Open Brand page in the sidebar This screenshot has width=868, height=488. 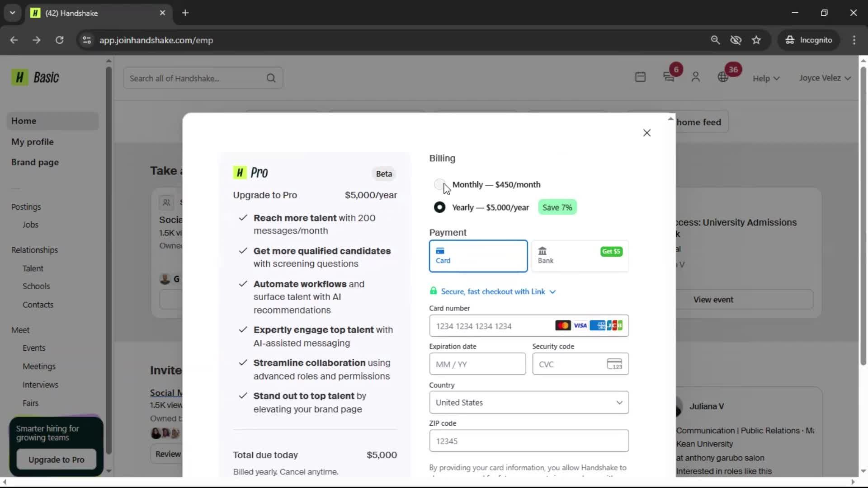tap(35, 162)
